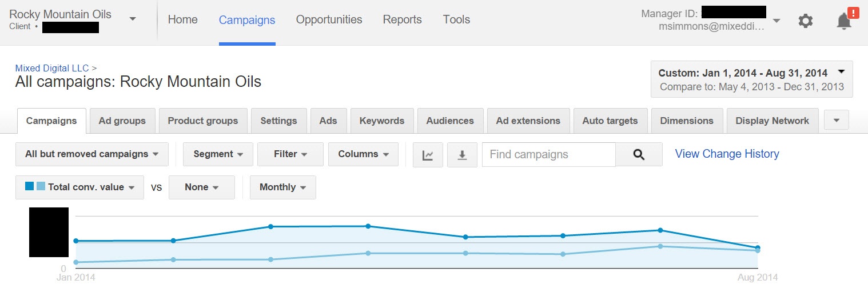Open All but removed campaigns dropdown

click(92, 154)
